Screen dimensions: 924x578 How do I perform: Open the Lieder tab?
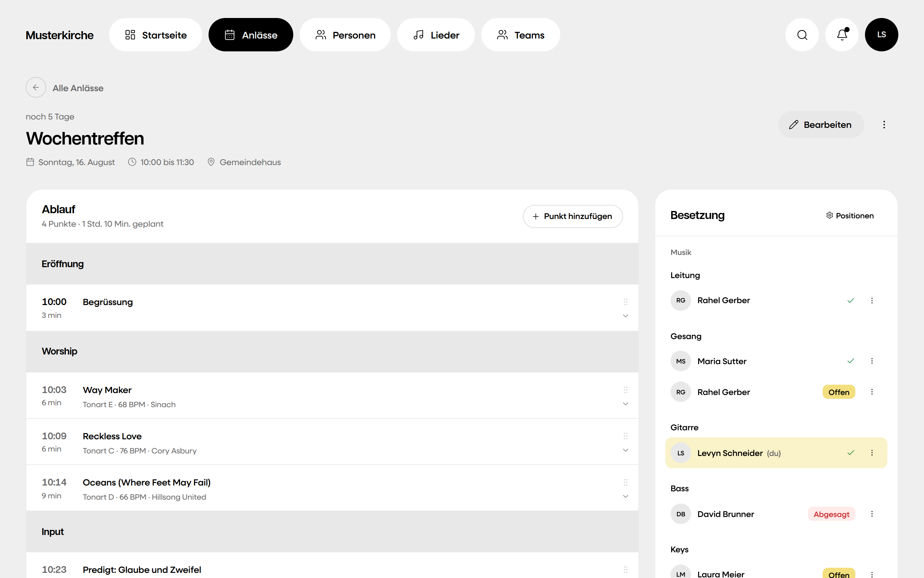(436, 35)
